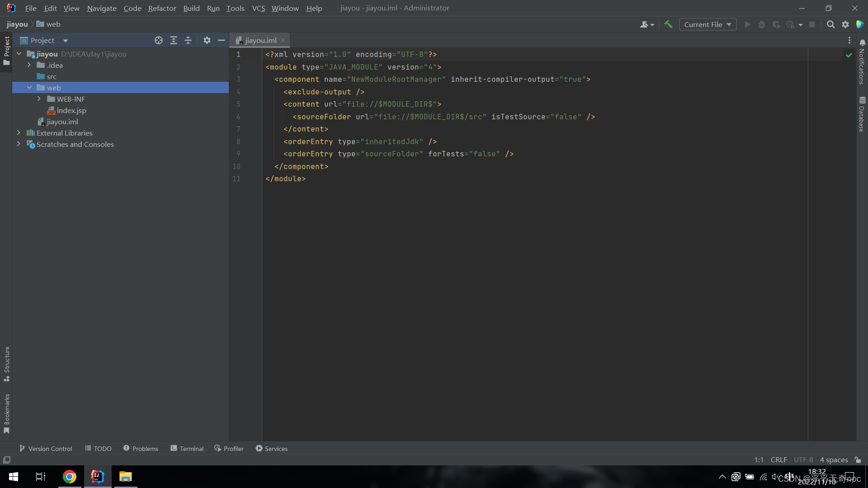This screenshot has width=868, height=488.
Task: Expand the External Libraries tree item
Action: point(19,133)
